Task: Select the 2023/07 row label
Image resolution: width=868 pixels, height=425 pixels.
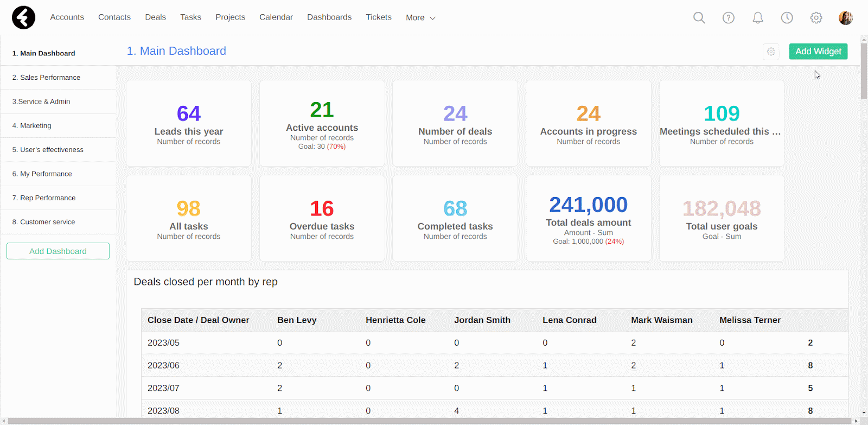Action: pyautogui.click(x=163, y=388)
